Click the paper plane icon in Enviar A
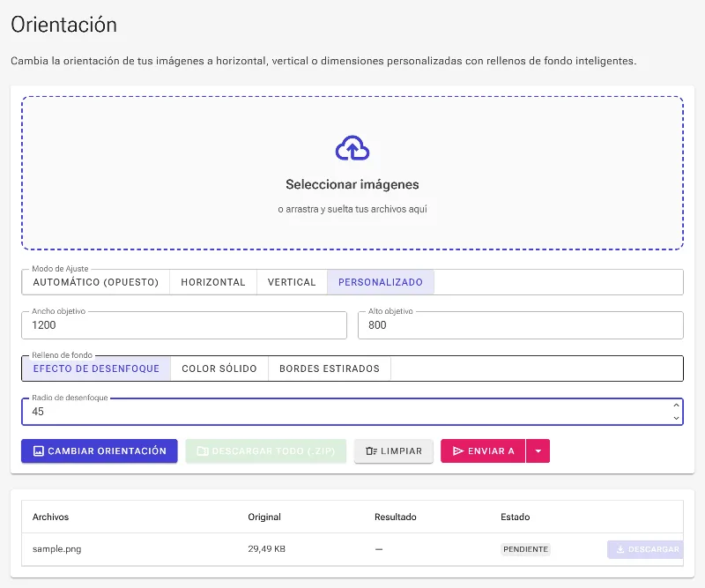Viewport: 705px width, 588px height. (x=457, y=450)
